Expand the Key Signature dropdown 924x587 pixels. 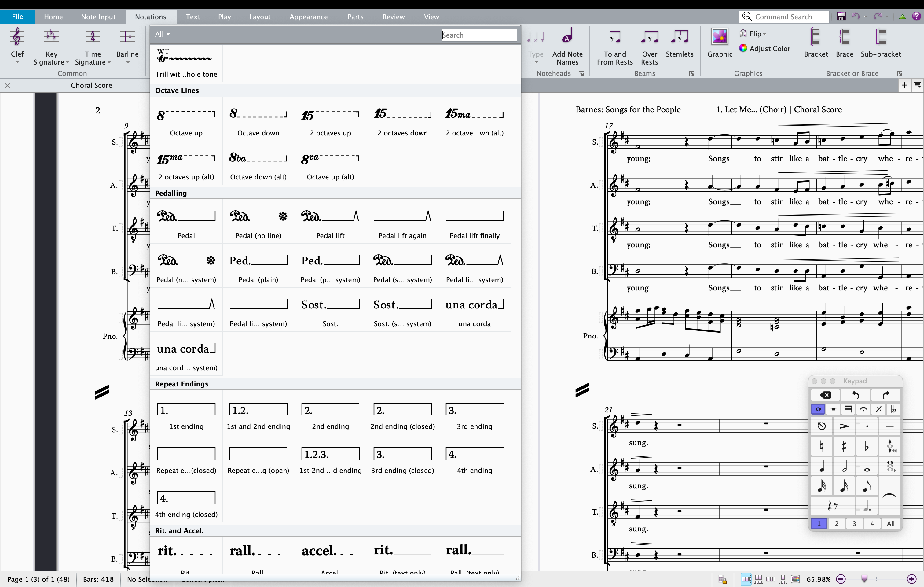[68, 62]
